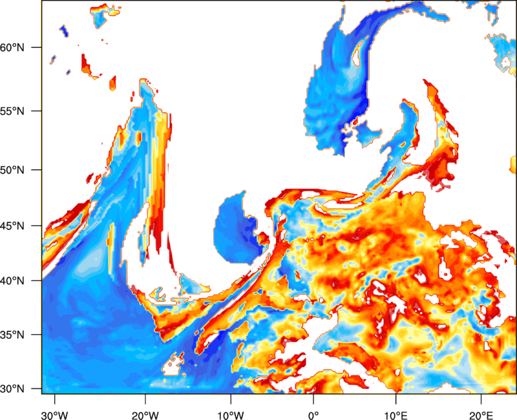Image resolution: width=517 pixels, height=420 pixels.
Task: Click the 20°W longitude label
Action: pos(145,415)
